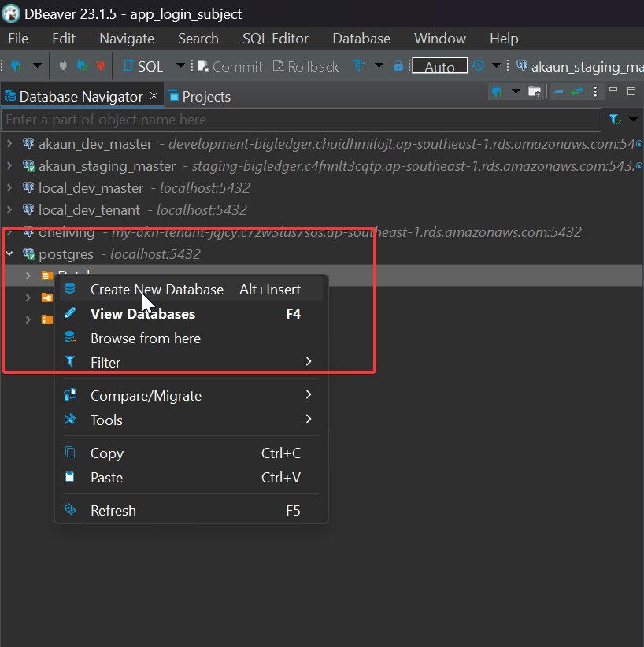This screenshot has height=647, width=644.
Task: Open dropdown arrow next to history icon
Action: click(x=496, y=65)
